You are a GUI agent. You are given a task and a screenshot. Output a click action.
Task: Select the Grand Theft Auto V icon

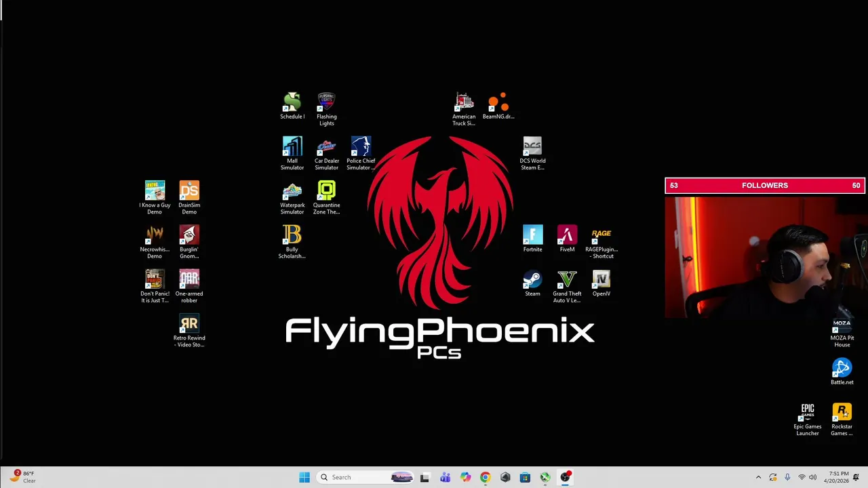[567, 286]
